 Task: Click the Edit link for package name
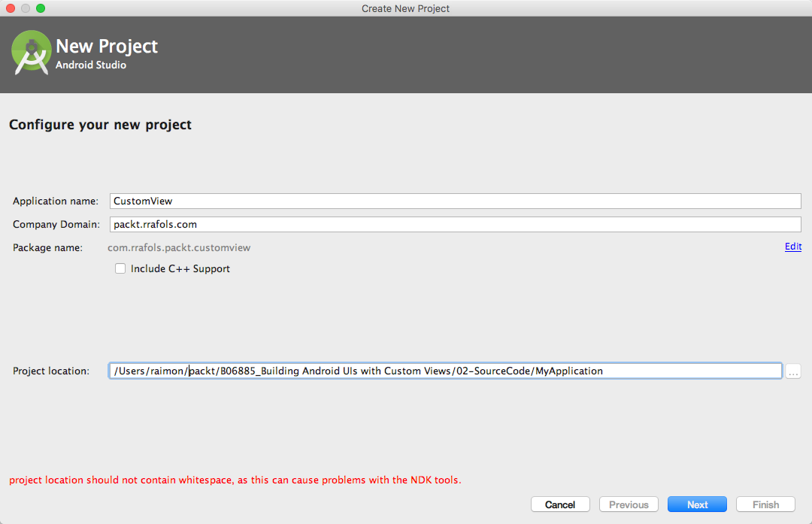(793, 247)
